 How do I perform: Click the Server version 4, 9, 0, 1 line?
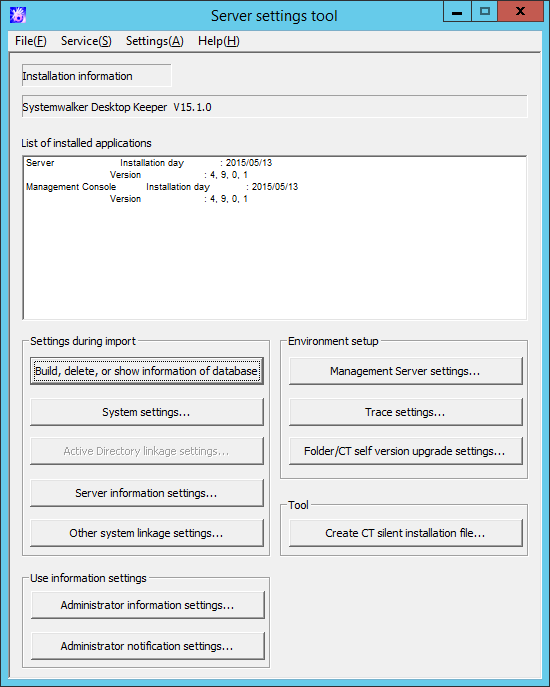(x=179, y=175)
